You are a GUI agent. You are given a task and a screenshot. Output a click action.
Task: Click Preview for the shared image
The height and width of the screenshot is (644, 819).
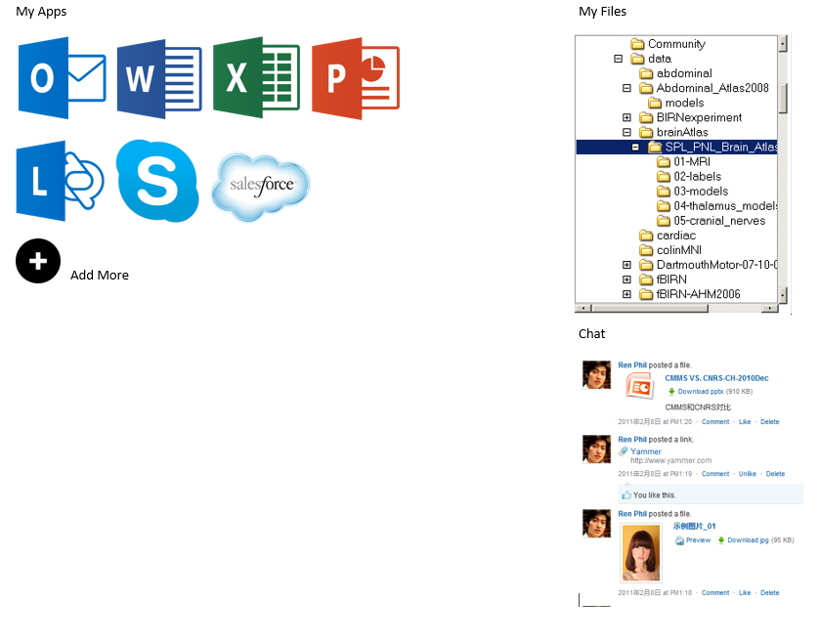(x=698, y=539)
